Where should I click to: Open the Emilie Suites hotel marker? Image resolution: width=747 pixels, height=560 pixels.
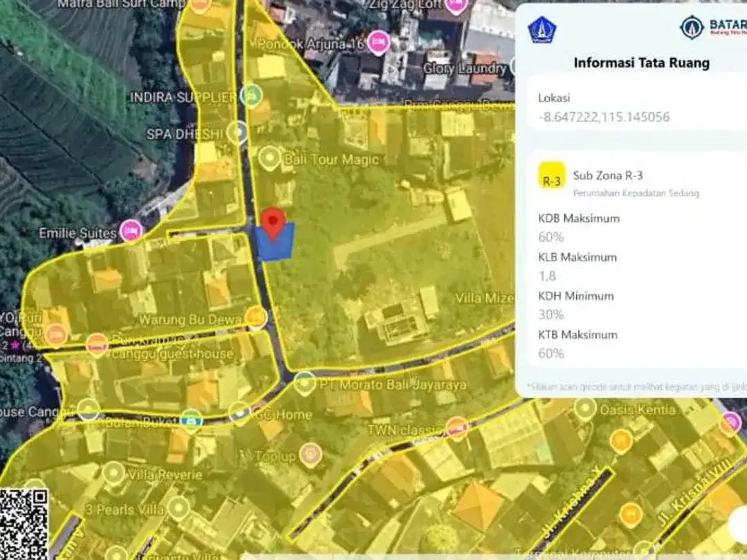coord(131,231)
